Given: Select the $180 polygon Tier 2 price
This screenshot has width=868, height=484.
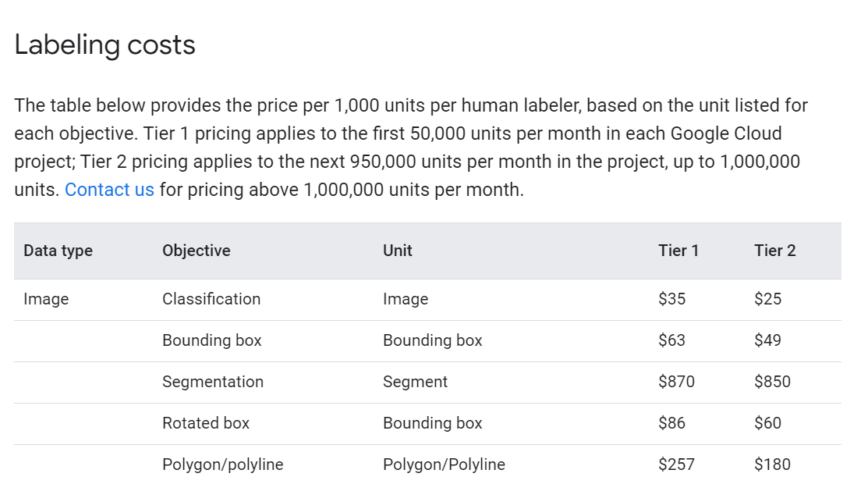Looking at the screenshot, I should 772,464.
